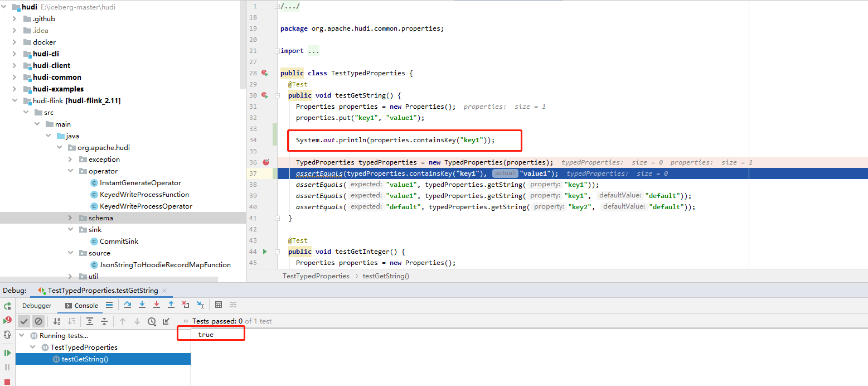This screenshot has height=386, width=868.
Task: Click the Next Failed Test down arrow
Action: coord(137,321)
